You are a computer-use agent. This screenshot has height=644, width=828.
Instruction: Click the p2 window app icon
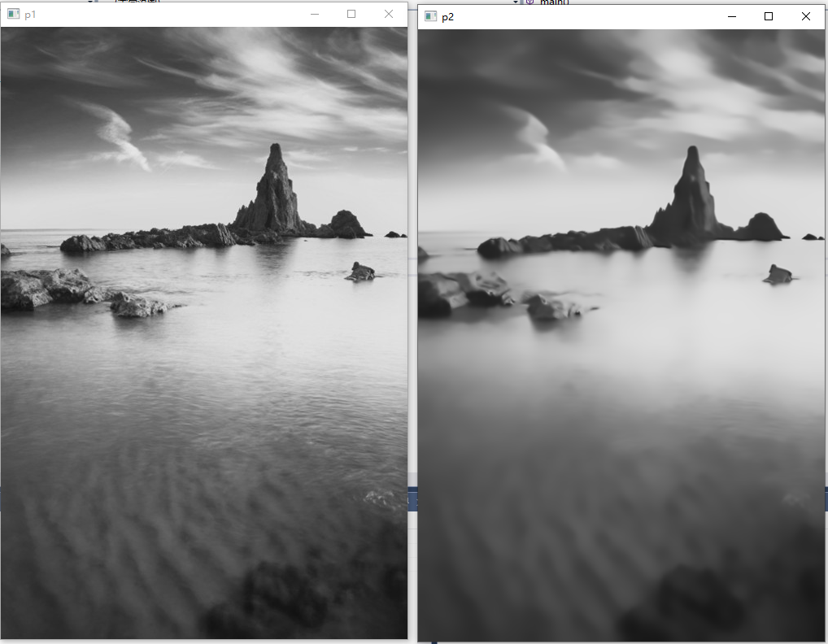[431, 16]
